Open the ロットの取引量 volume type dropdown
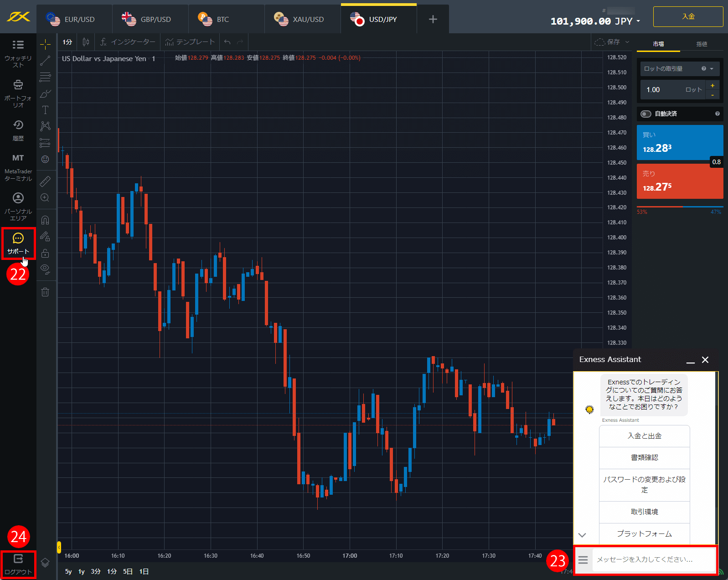Screen dimensions: 728x580 coord(680,69)
